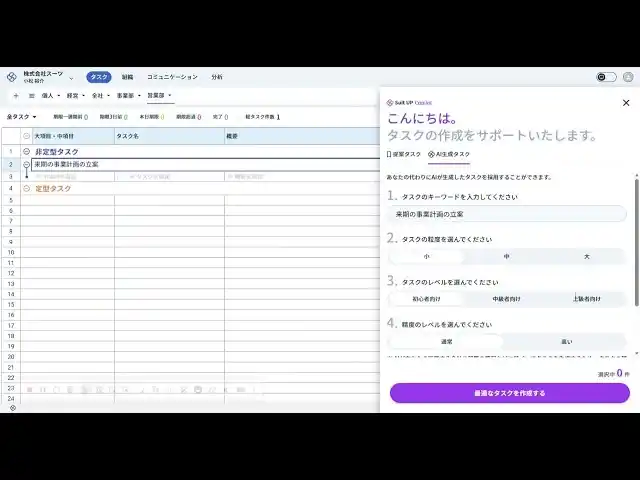Screen dimensions: 640x480
Task: Click the hamburger list icon beside the plus
Action: coord(31,96)
